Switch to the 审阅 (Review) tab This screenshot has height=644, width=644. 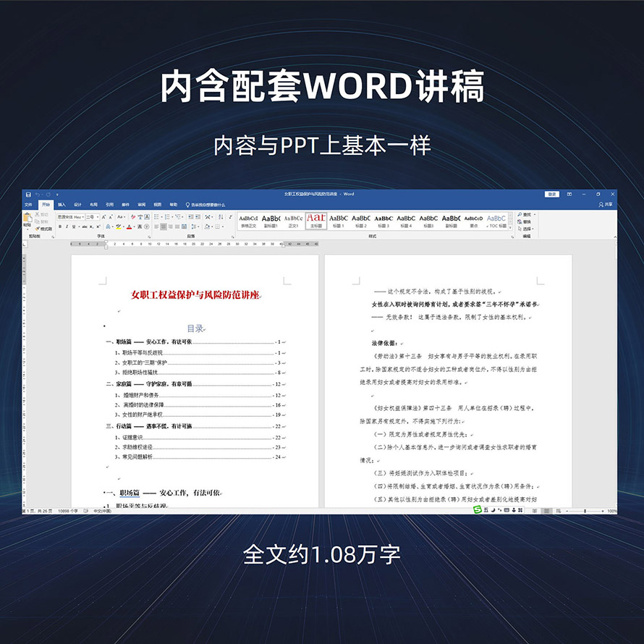coord(142,205)
